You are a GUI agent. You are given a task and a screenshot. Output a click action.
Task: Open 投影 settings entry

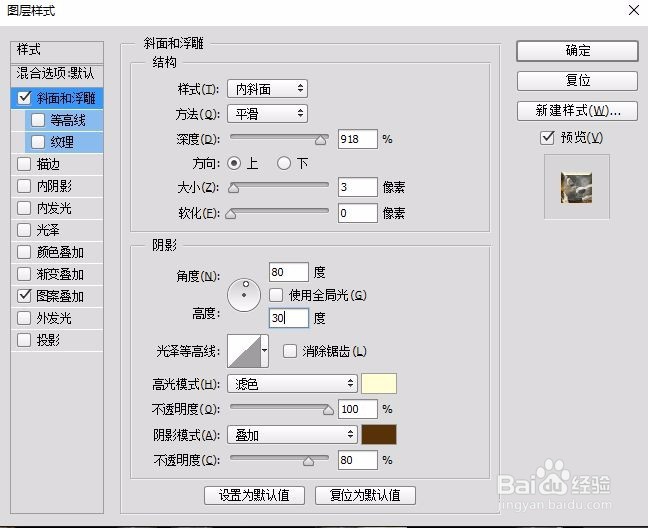pyautogui.click(x=57, y=340)
